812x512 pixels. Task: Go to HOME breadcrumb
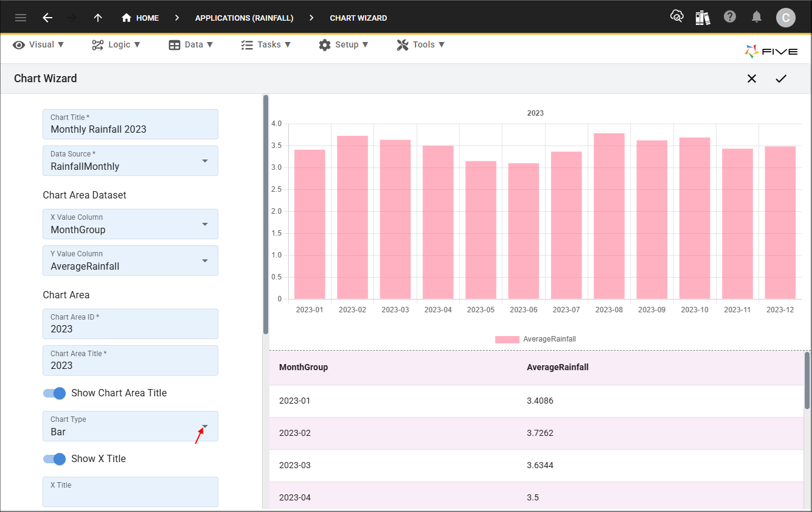tap(141, 18)
